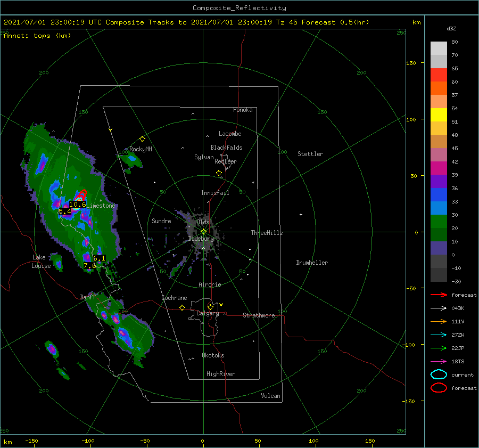This screenshot has width=479, height=448.
Task: Pick the bright green 30 dBZ swatch
Action: [x=439, y=221]
